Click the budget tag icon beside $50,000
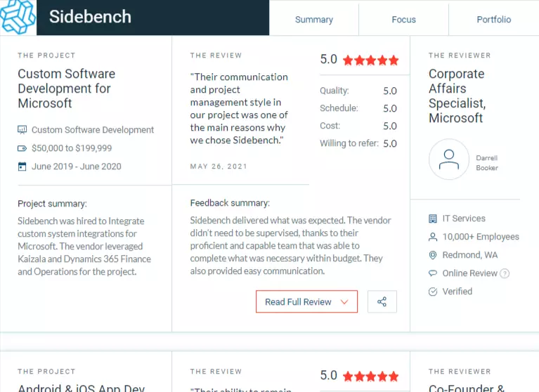The width and height of the screenshot is (539, 392). point(22,148)
